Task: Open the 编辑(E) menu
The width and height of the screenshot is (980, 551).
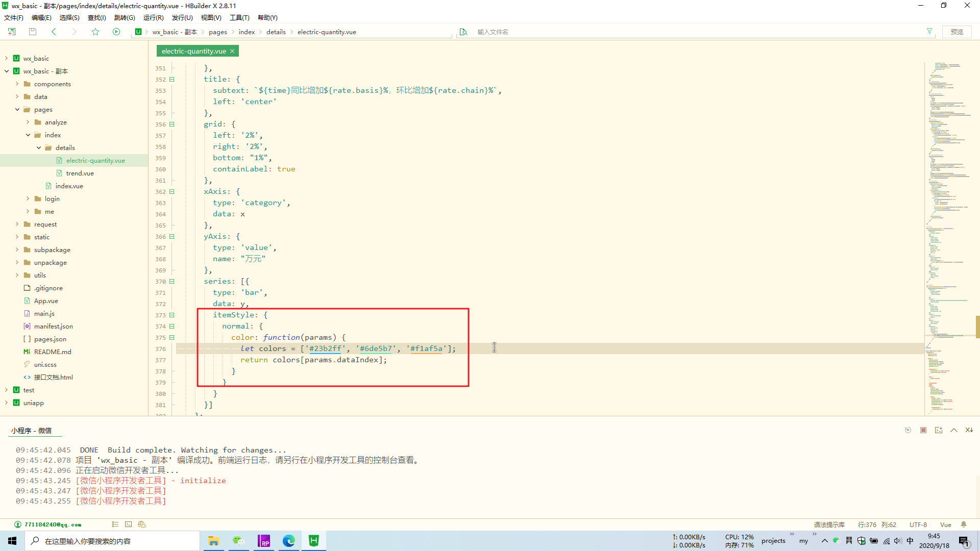Action: [x=41, y=17]
